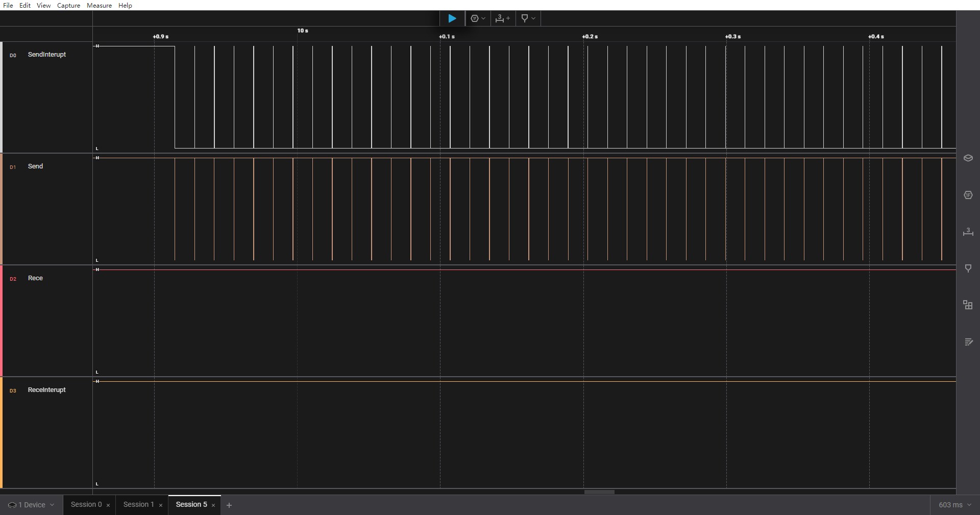This screenshot has width=980, height=515.
Task: Open the Extensions panel in the sidebar
Action: click(968, 305)
